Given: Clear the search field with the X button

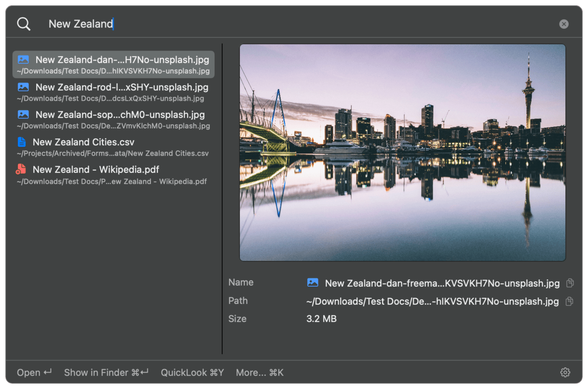Looking at the screenshot, I should click(564, 24).
